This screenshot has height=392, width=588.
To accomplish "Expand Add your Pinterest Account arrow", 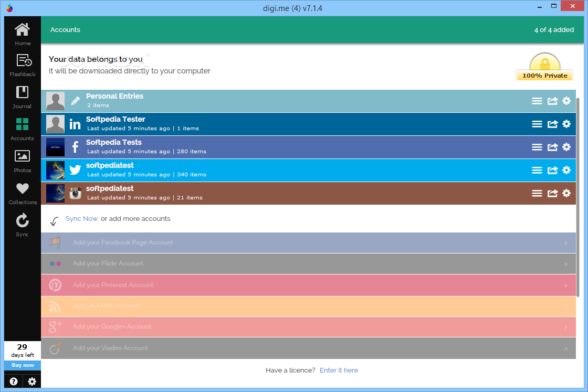I will [566, 285].
